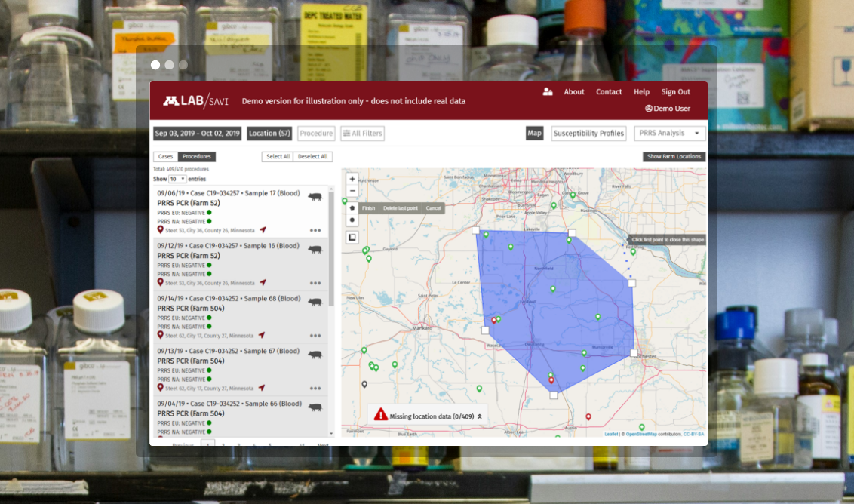Expand Missing location data panel

(480, 416)
